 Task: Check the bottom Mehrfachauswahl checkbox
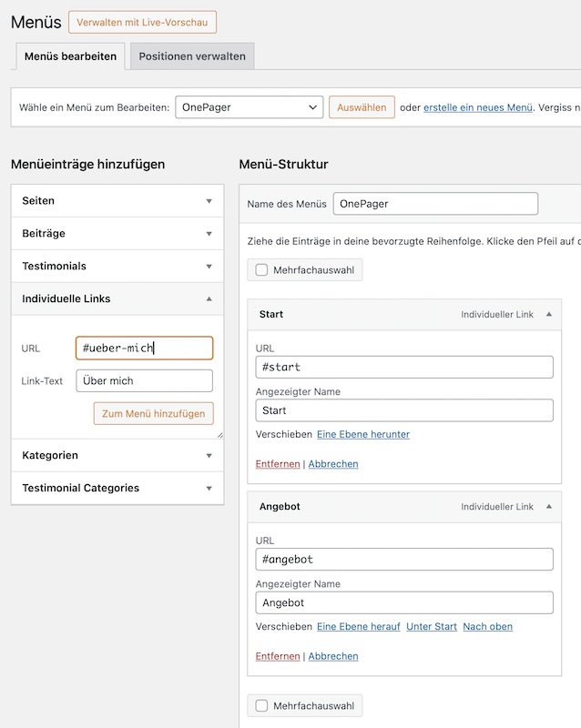point(261,706)
